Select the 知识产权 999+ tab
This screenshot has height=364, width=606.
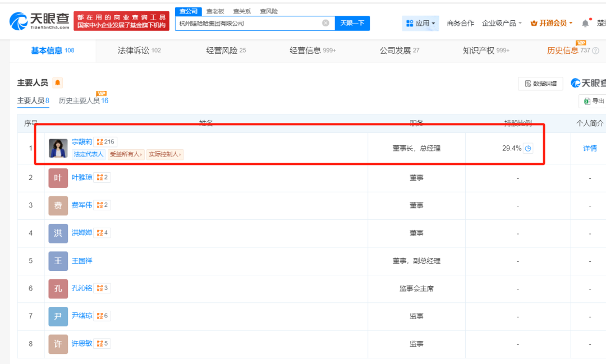point(486,50)
